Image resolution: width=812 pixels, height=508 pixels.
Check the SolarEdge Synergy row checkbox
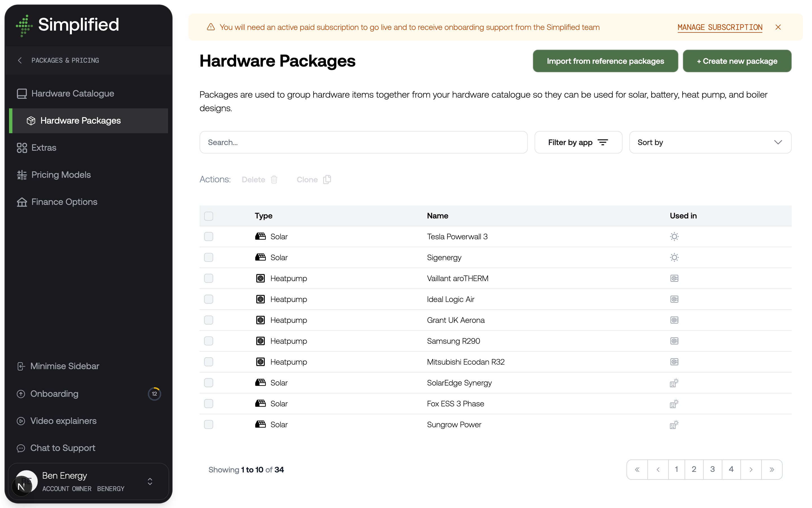click(208, 383)
